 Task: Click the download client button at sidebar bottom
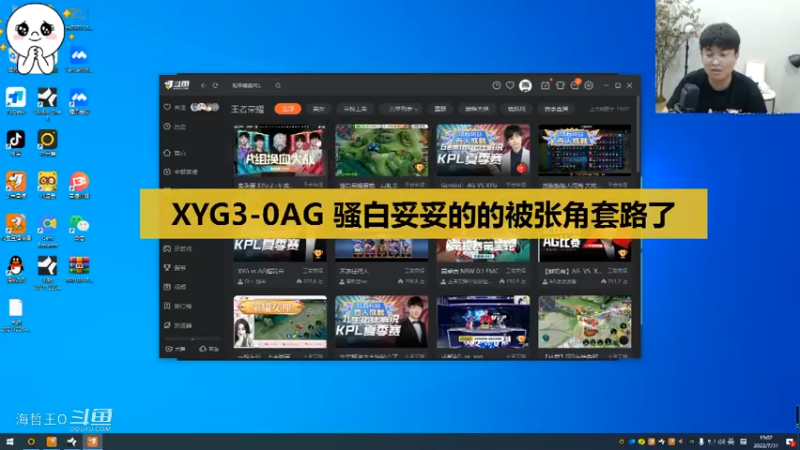point(209,349)
